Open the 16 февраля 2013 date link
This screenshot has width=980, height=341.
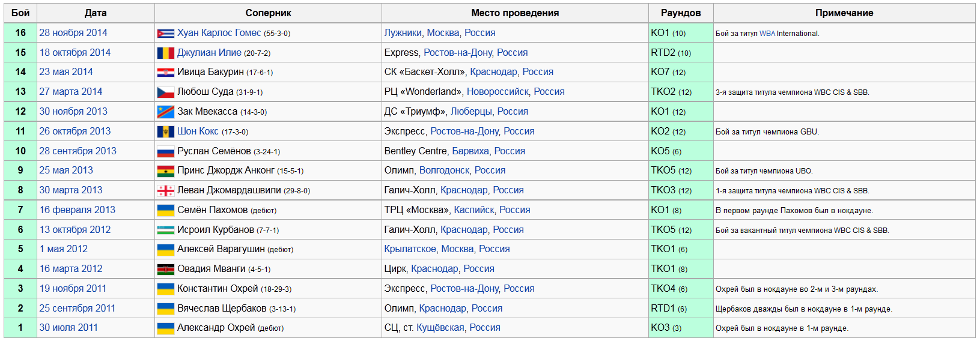click(x=78, y=210)
